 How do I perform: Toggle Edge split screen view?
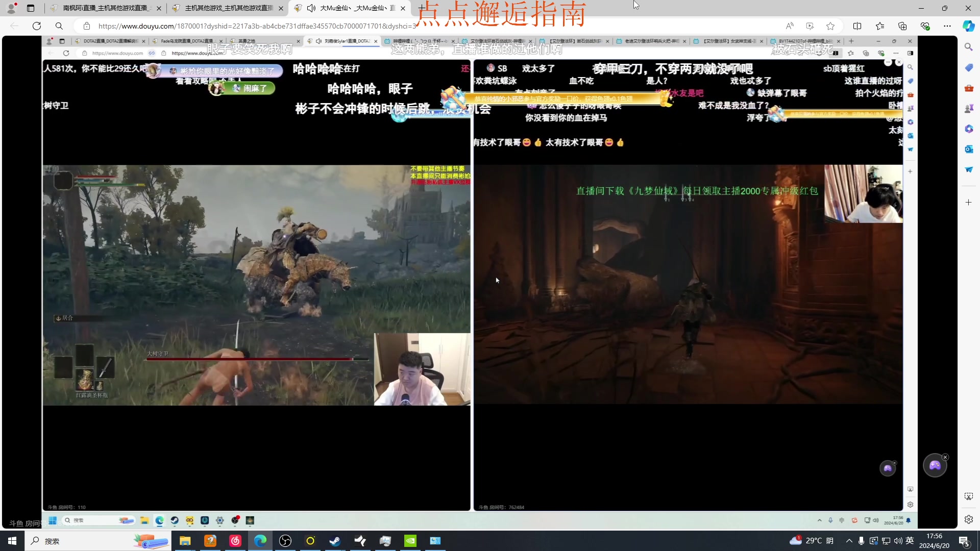point(857,26)
